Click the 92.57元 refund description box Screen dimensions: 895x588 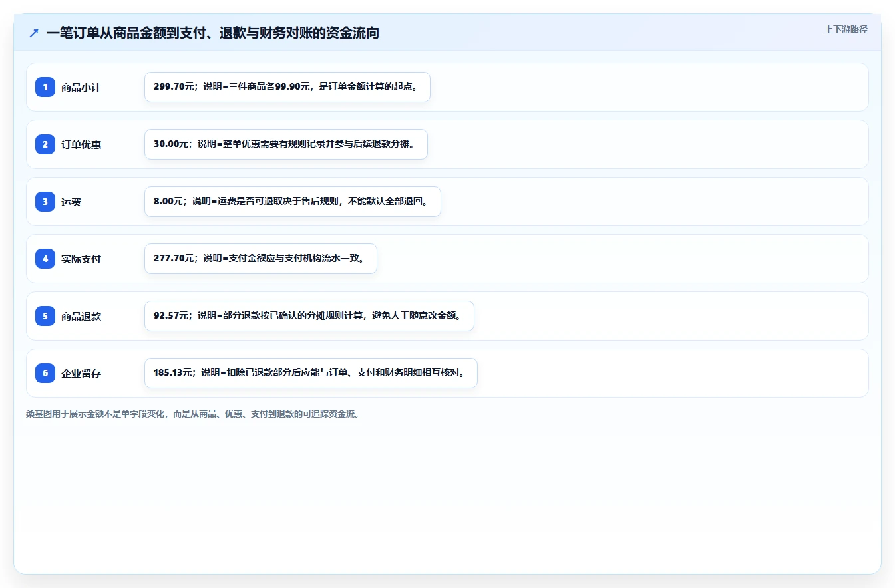click(309, 316)
